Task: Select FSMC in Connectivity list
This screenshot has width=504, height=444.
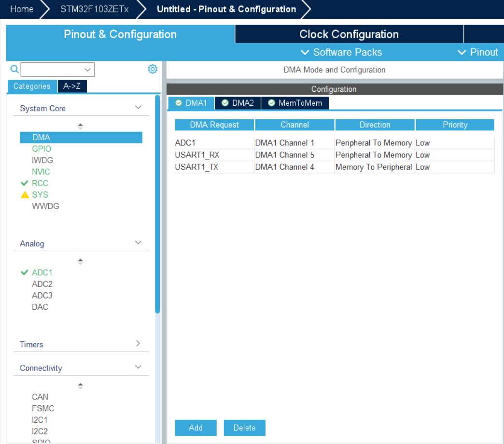Action: coord(43,409)
